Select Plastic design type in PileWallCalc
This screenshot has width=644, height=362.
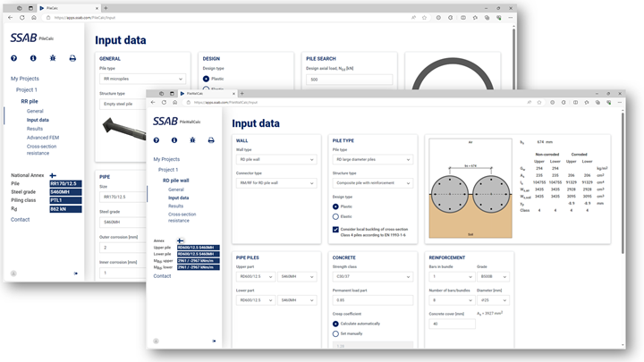pos(335,206)
